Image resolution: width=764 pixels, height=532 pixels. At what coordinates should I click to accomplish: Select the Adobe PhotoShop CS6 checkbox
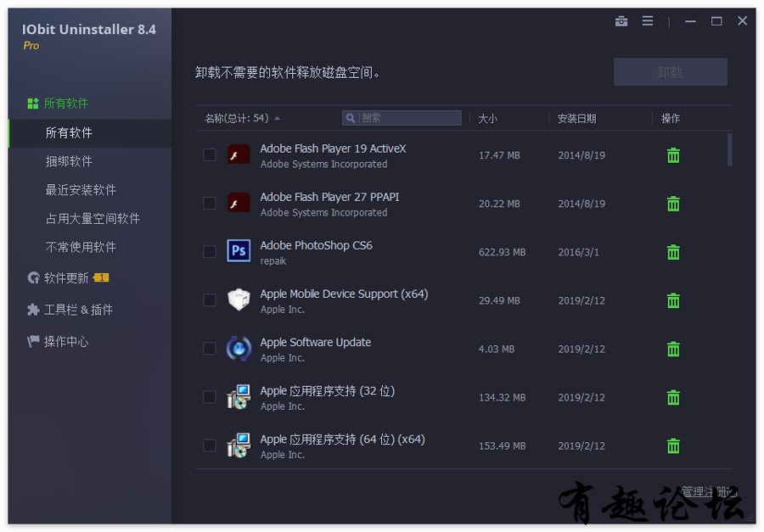[210, 251]
